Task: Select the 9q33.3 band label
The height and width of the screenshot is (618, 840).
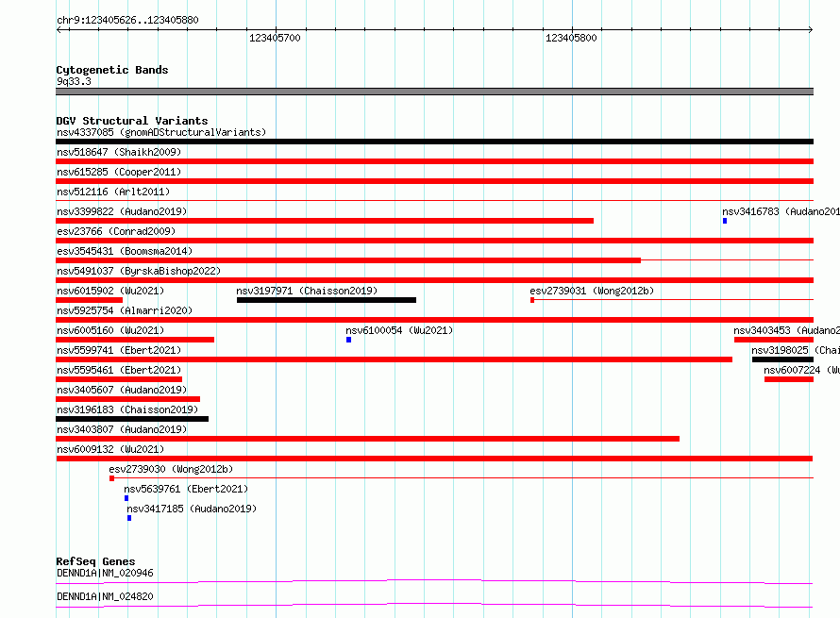Action: click(74, 81)
